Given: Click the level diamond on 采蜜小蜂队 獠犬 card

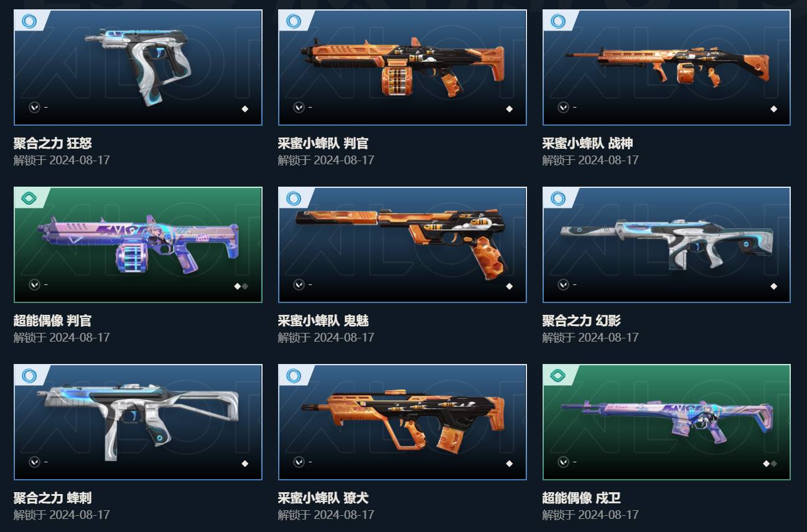Looking at the screenshot, I should pyautogui.click(x=509, y=464).
